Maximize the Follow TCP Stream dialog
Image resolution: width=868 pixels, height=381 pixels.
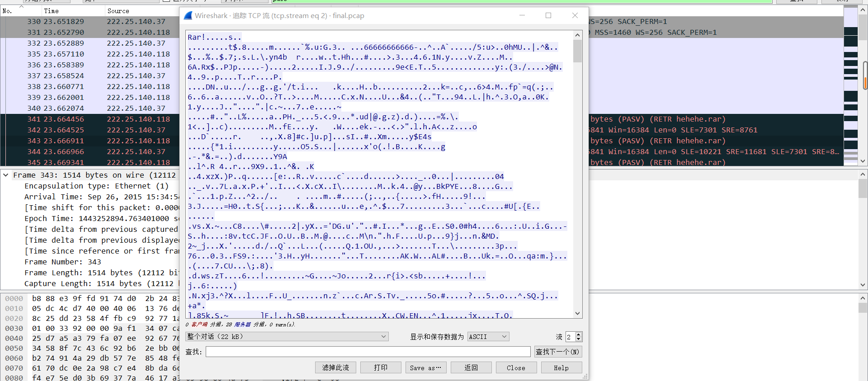[x=548, y=15]
